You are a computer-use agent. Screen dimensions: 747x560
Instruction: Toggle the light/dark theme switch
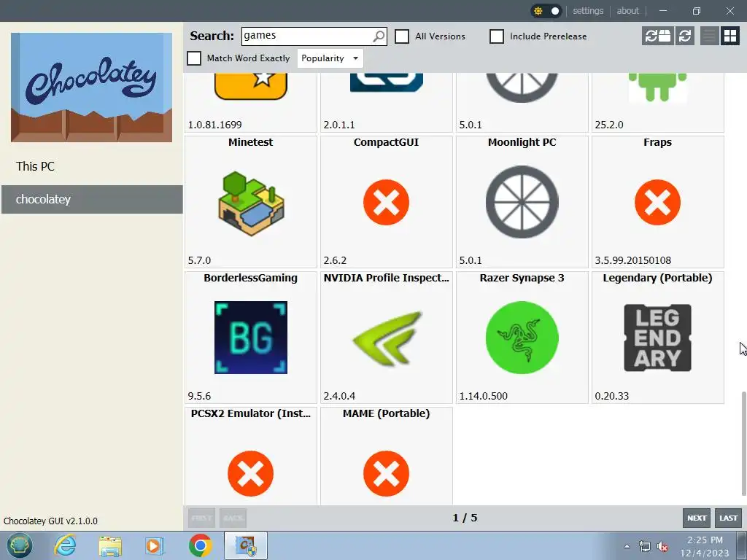pyautogui.click(x=546, y=11)
